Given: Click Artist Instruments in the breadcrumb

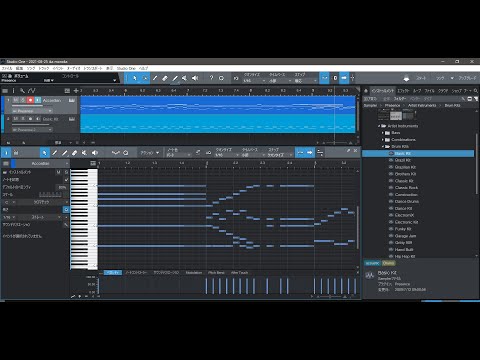Looking at the screenshot, I should tap(422, 105).
